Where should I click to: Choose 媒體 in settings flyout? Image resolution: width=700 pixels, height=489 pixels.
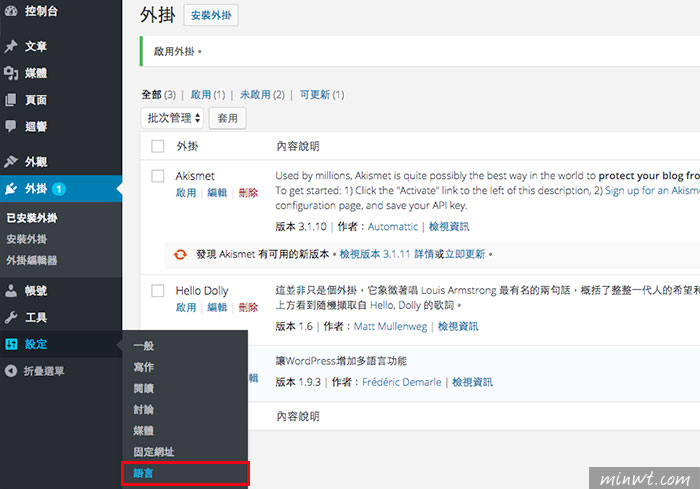pos(144,430)
